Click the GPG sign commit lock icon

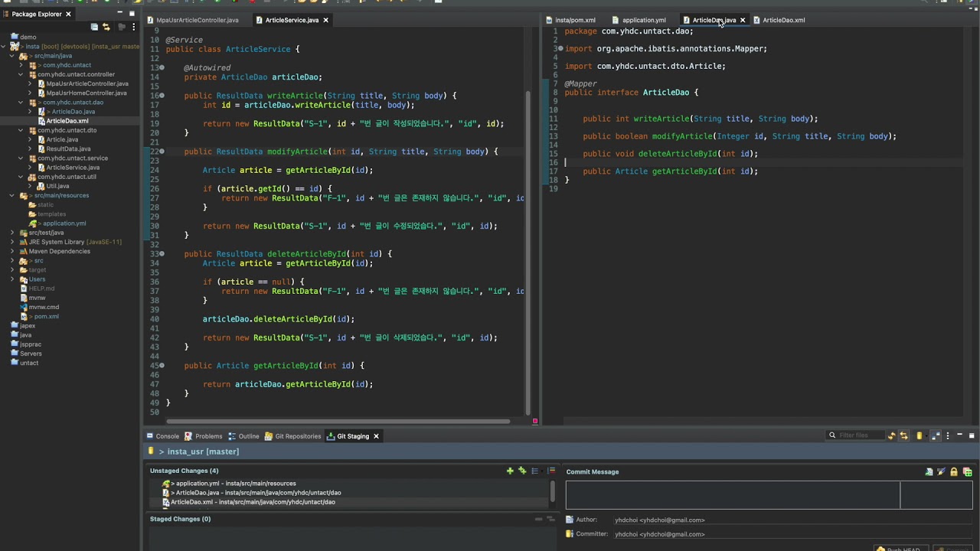(954, 472)
